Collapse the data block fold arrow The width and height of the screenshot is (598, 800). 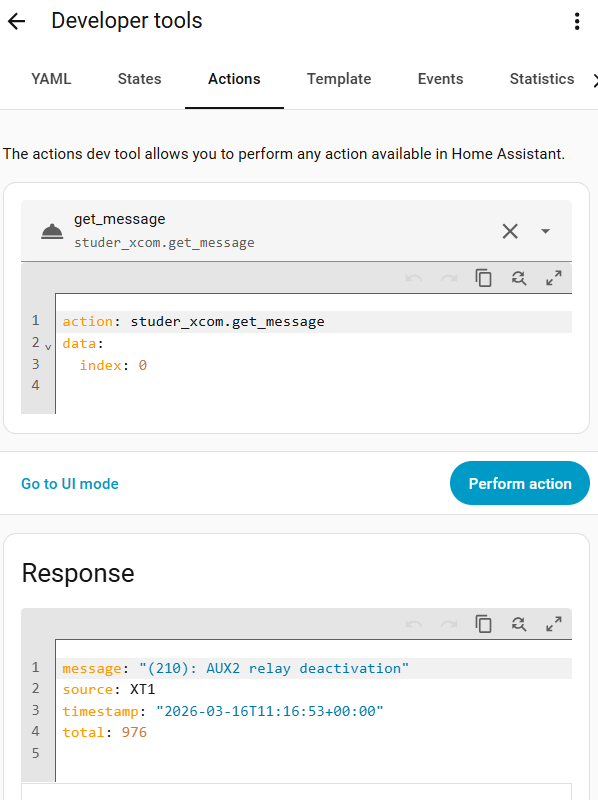[x=48, y=347]
